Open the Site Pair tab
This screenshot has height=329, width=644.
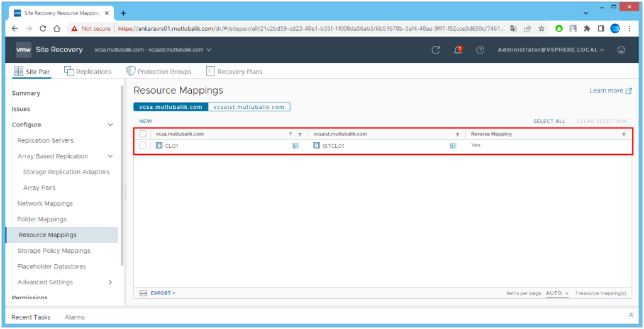coord(31,72)
